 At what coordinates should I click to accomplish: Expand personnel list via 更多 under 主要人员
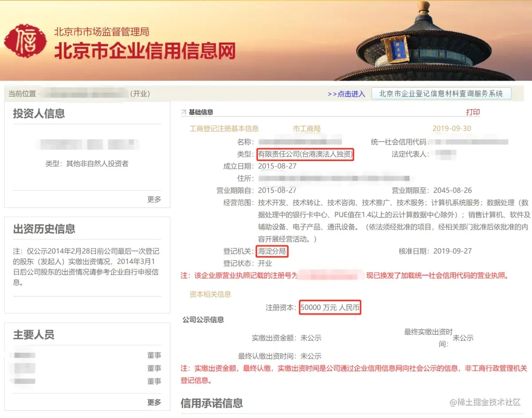pyautogui.click(x=153, y=402)
